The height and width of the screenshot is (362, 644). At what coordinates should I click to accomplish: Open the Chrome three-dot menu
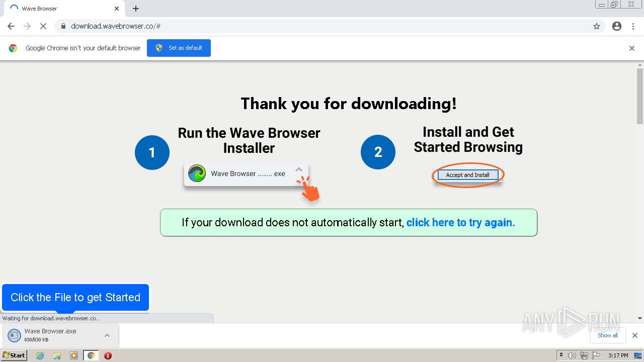[x=633, y=26]
